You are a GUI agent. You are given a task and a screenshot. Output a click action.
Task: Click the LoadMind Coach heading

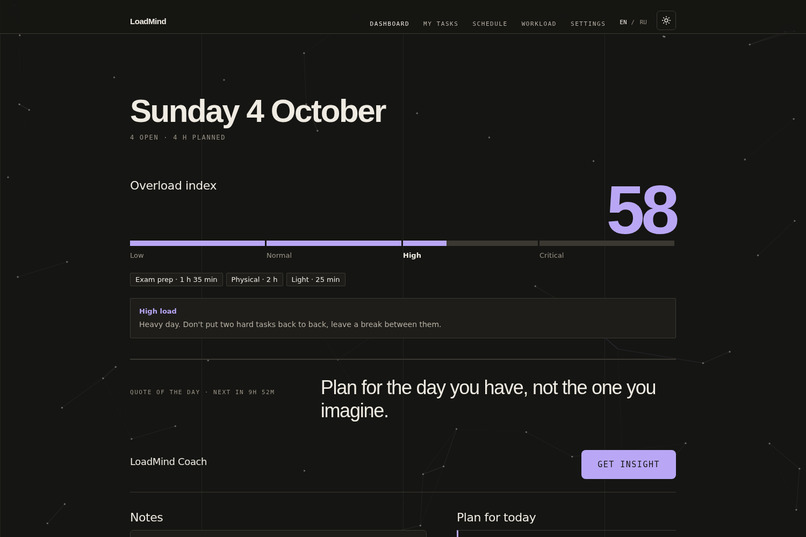tap(169, 462)
